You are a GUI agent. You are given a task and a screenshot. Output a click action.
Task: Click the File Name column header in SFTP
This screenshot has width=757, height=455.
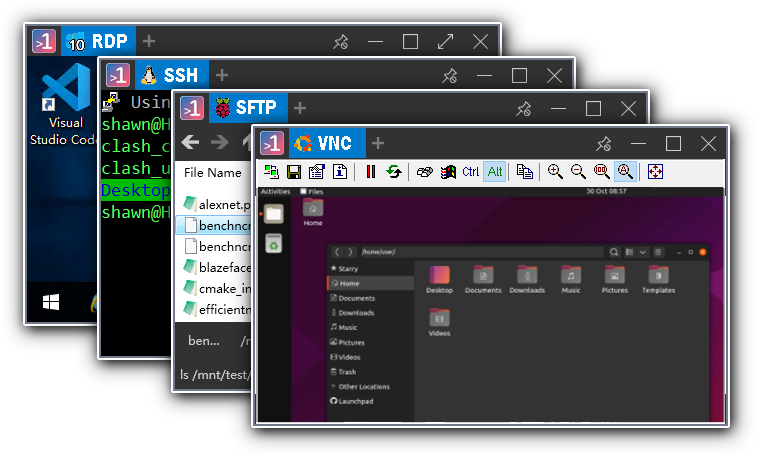pyautogui.click(x=213, y=172)
